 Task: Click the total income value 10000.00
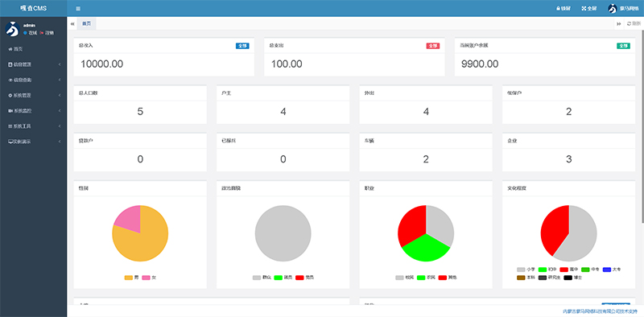click(101, 64)
